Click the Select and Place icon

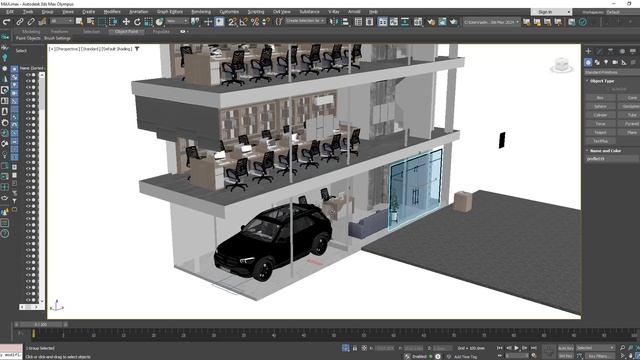[159, 22]
